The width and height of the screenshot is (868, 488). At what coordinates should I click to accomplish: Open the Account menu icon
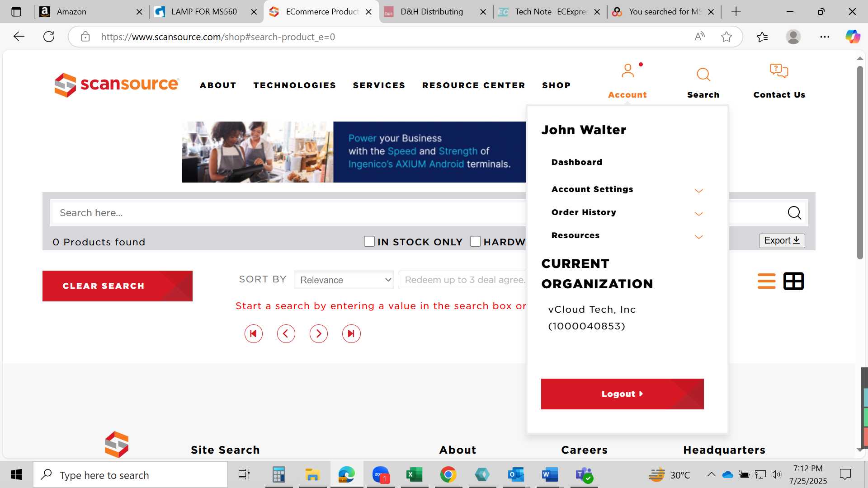[627, 71]
